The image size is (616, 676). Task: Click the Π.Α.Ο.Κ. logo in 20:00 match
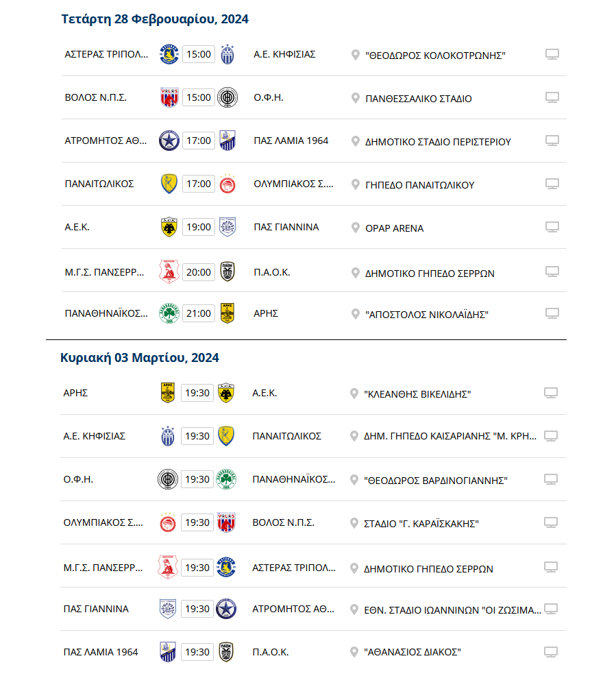pos(227,271)
